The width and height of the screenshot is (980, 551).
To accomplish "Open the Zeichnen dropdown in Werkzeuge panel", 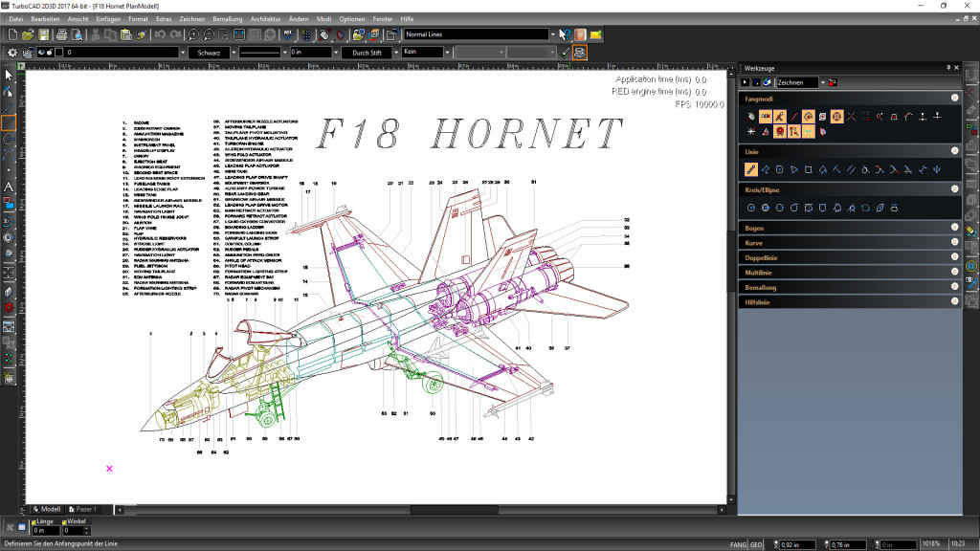I will 823,81.
